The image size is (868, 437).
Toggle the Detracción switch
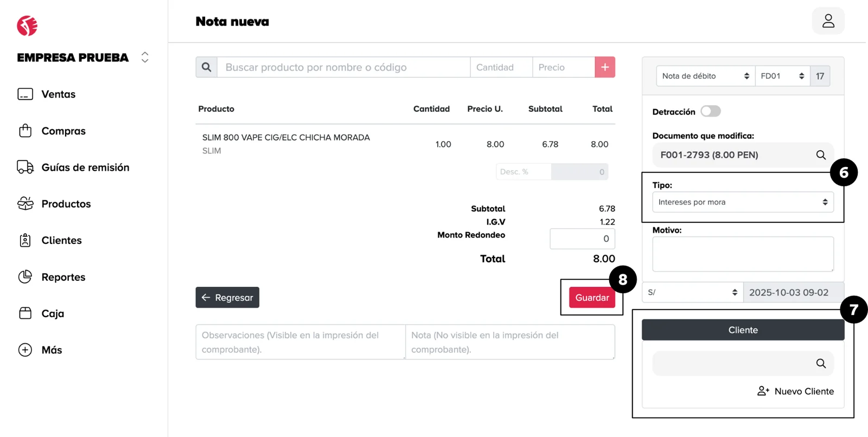coord(710,111)
